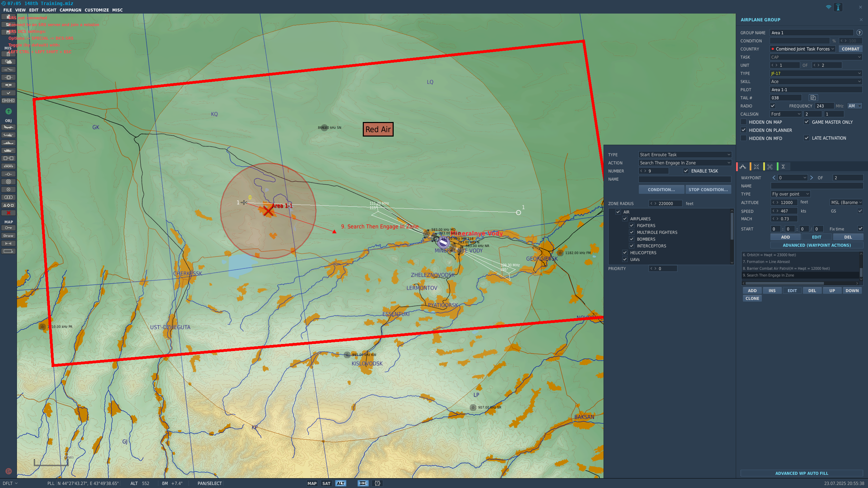This screenshot has width=868, height=488.
Task: Open the radio modulation AM dropdown
Action: [854, 106]
